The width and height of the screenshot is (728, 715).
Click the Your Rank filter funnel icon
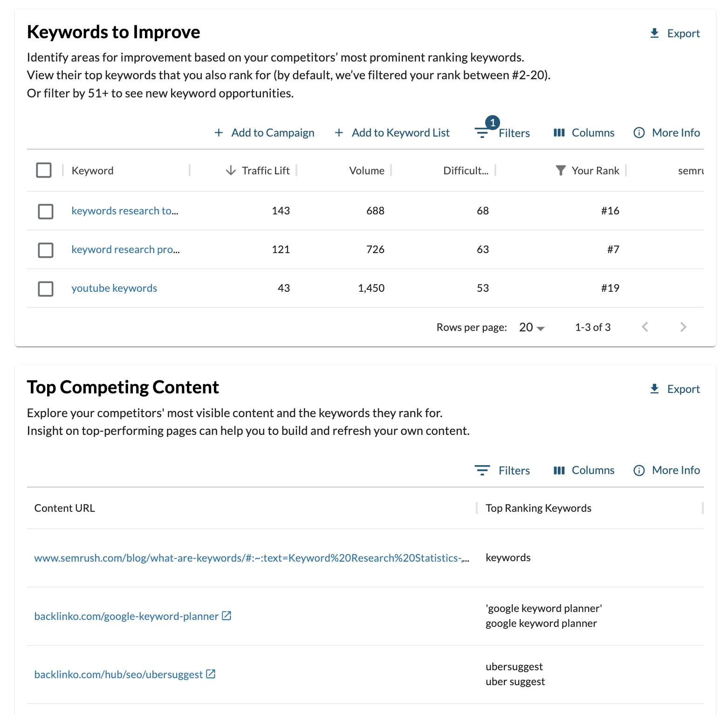(x=560, y=170)
